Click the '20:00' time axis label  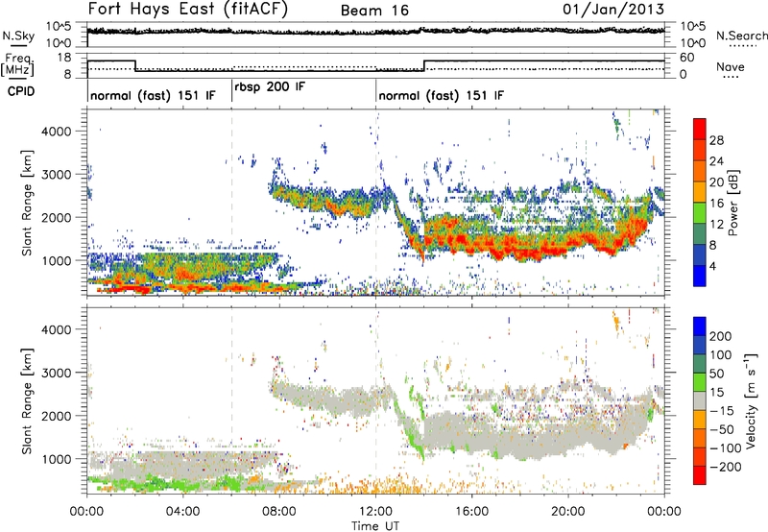[568, 512]
